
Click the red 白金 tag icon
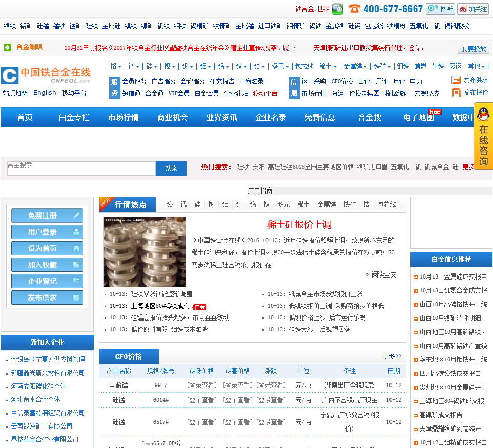click(199, 307)
